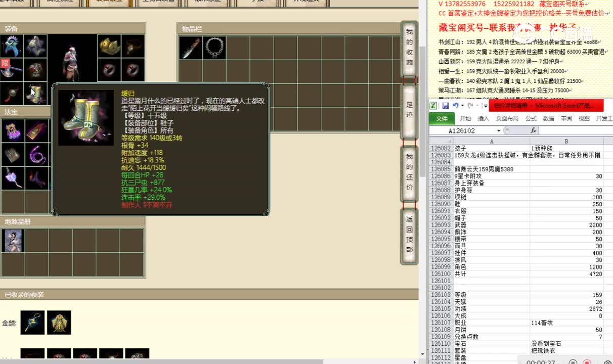The image size is (613, 364).
Task: Select Excel column A header
Action: pos(492,142)
